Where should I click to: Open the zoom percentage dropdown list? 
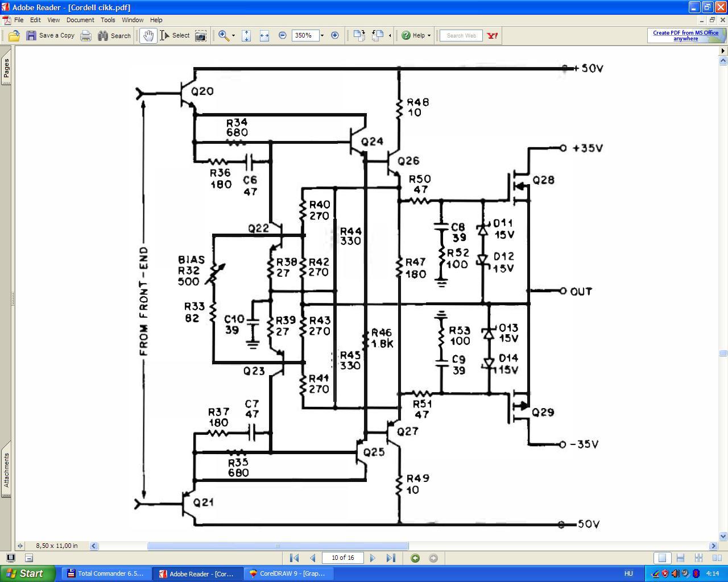tap(322, 35)
